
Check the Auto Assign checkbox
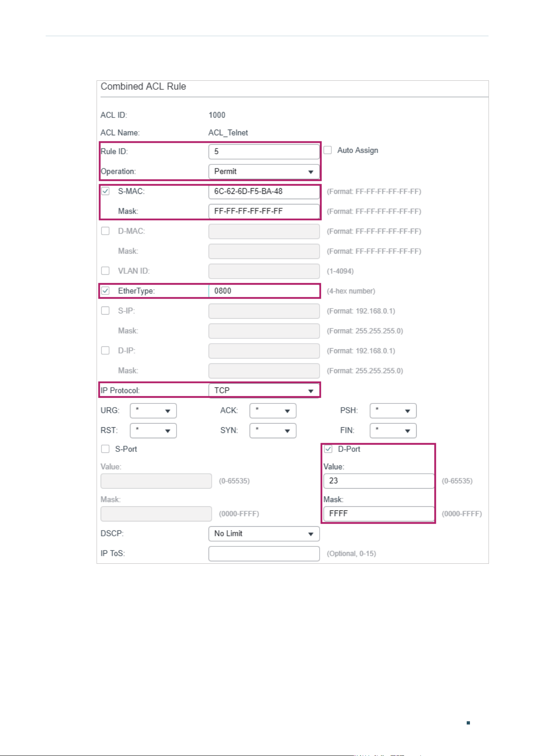tap(328, 150)
